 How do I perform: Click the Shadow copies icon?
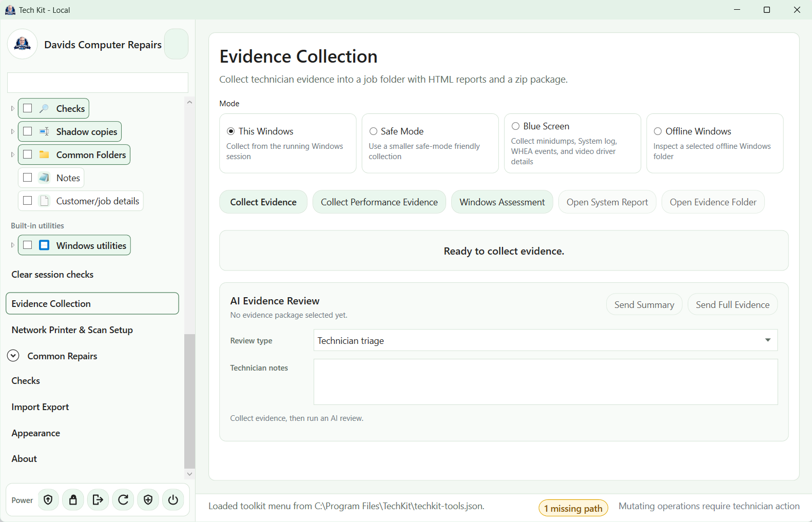[45, 131]
